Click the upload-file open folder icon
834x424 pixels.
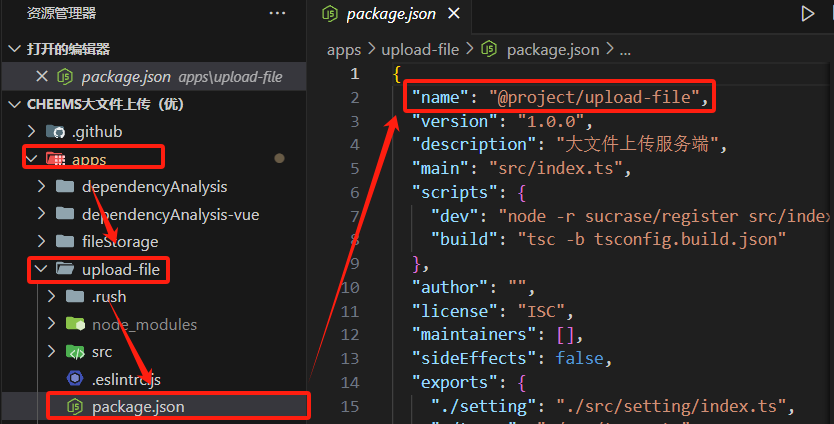tap(65, 269)
